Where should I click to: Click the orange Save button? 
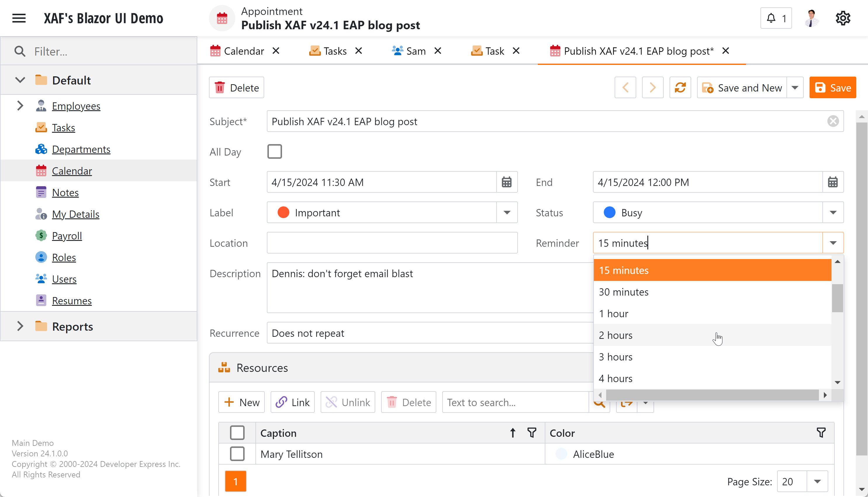tap(833, 88)
